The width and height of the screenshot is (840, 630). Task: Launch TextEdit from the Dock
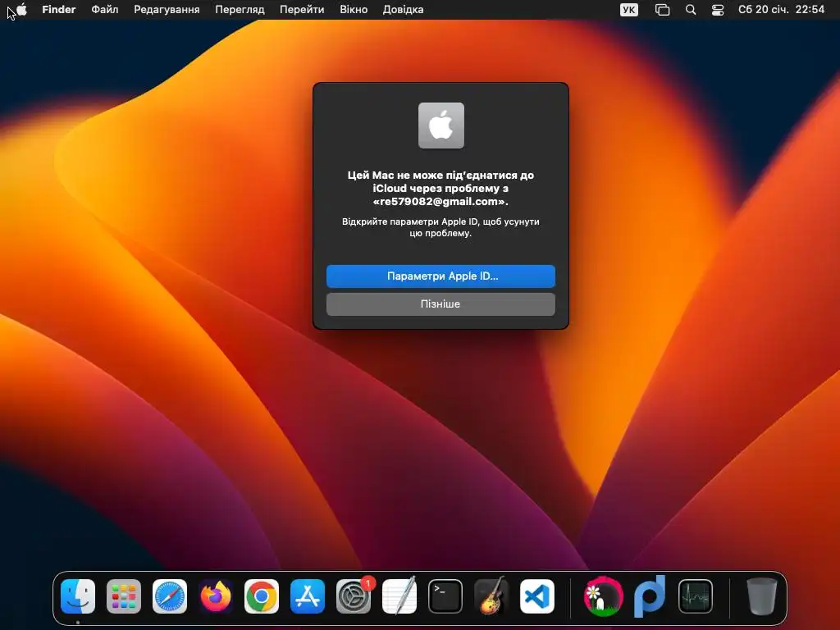pos(399,596)
